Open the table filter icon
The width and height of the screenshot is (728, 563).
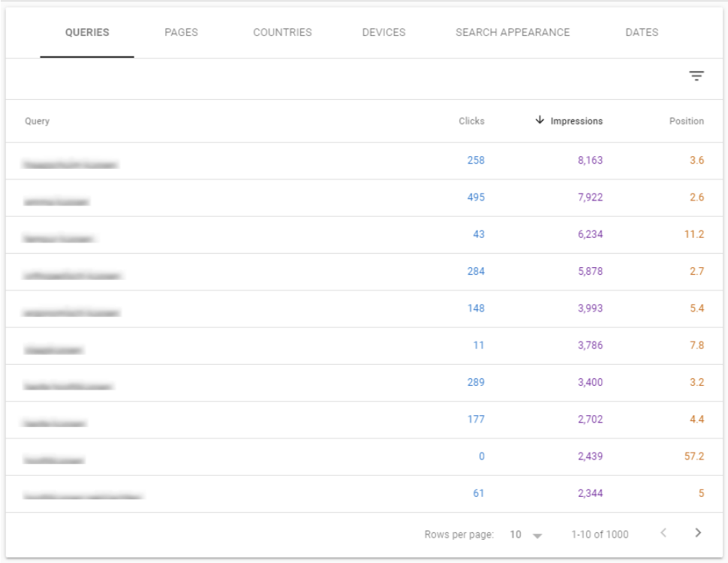pyautogui.click(x=696, y=76)
